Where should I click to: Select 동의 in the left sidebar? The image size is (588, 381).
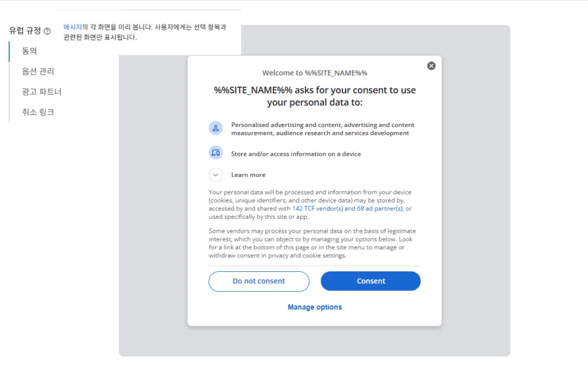tap(29, 51)
